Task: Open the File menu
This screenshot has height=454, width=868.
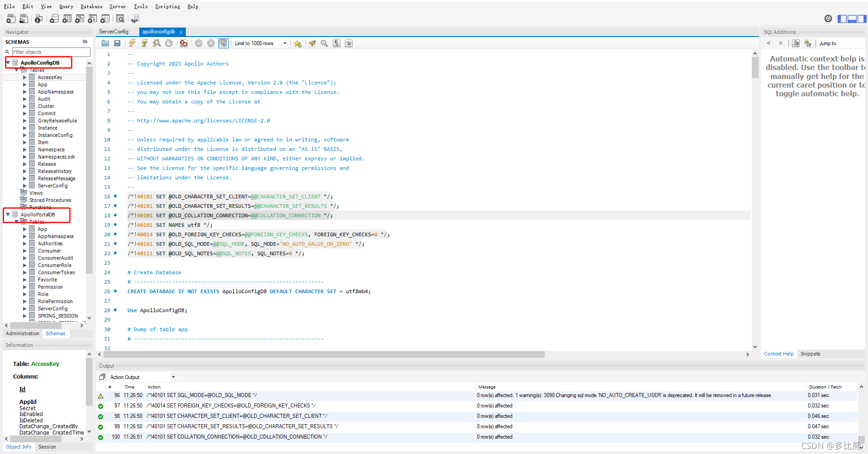Action: pyautogui.click(x=9, y=6)
